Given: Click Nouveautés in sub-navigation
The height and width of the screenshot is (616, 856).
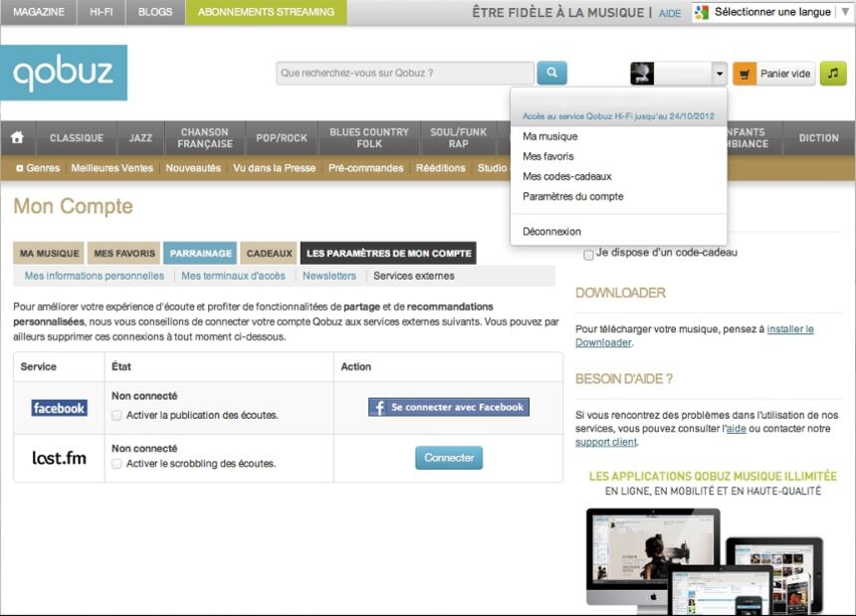Looking at the screenshot, I should (193, 168).
